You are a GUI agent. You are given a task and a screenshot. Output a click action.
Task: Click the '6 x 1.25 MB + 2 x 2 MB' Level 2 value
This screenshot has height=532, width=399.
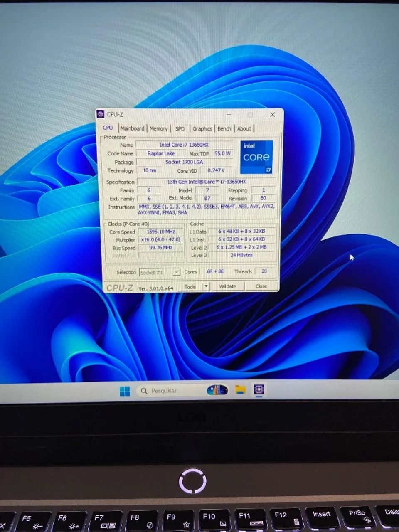click(x=241, y=247)
